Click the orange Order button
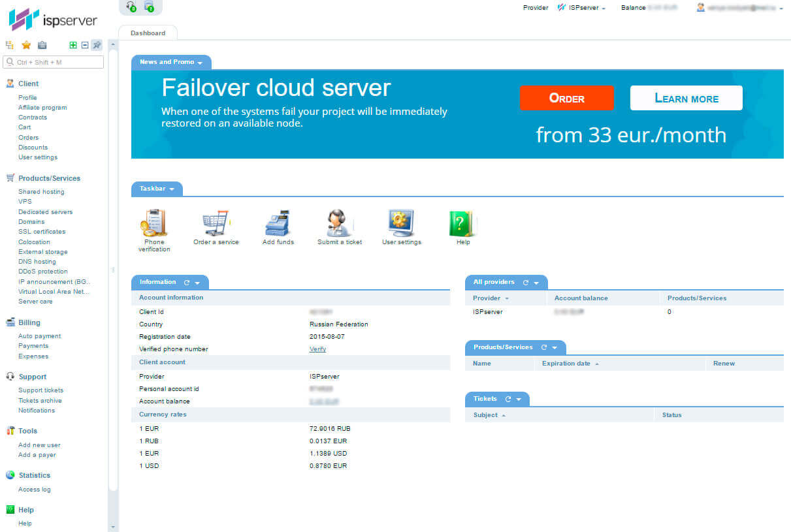 pos(567,98)
